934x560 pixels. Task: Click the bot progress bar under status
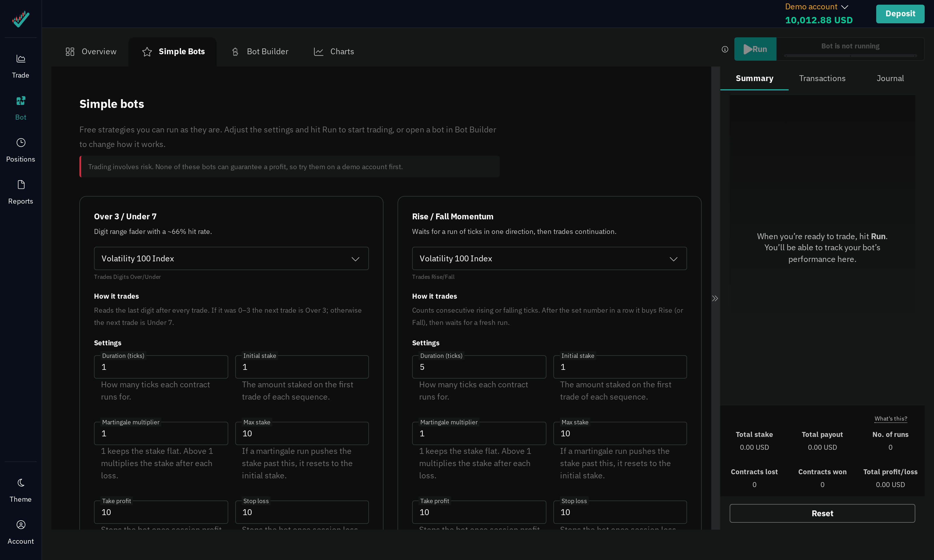[x=850, y=56]
